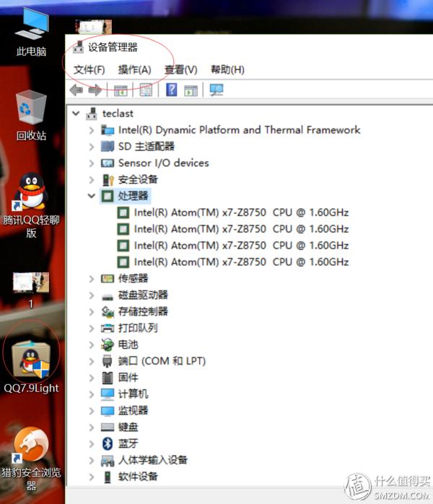
Task: Click the 固件 firmware chip icon
Action: coord(108,378)
